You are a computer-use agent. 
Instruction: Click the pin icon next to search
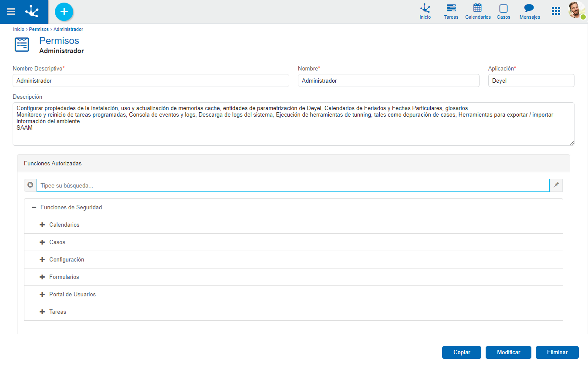(556, 185)
